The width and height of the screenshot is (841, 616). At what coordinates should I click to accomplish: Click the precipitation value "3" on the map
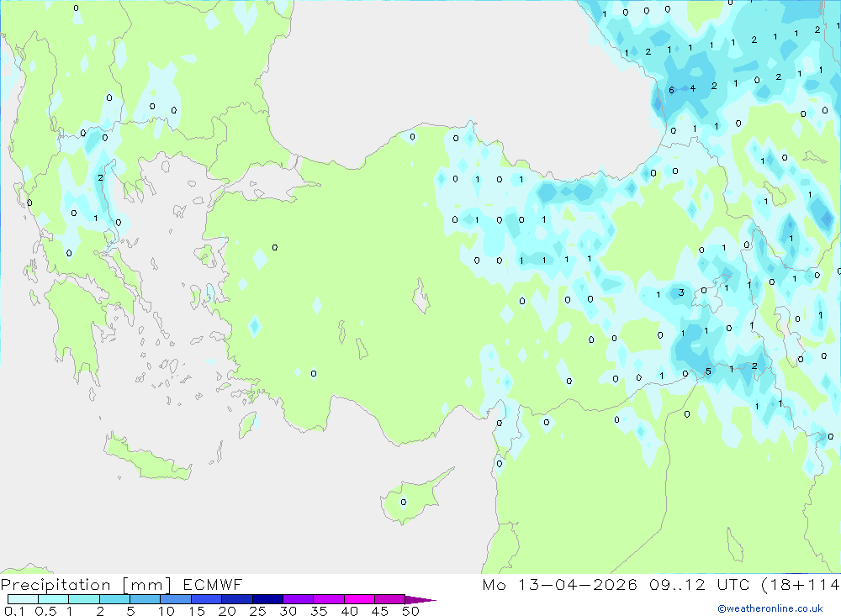tap(681, 292)
